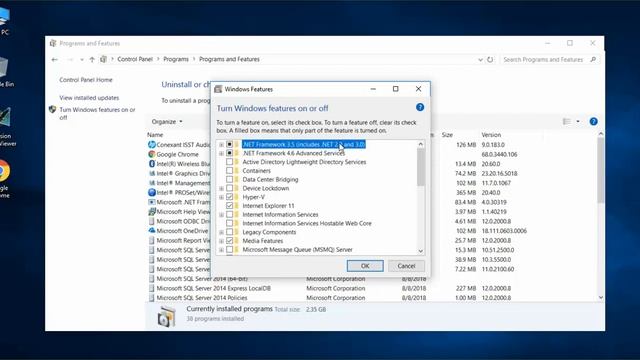Select Microsoft SQL Server 2014 Express LocalDB
Screen dimensions: 640x360
(213, 288)
